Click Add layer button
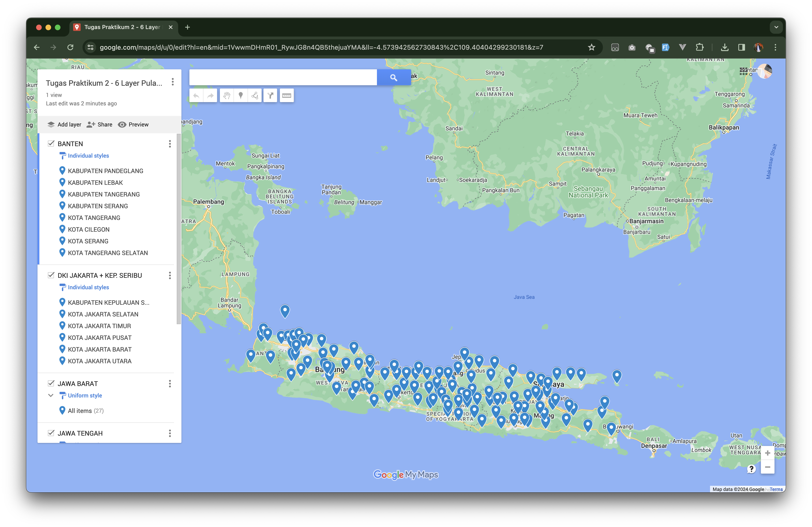This screenshot has height=527, width=812. click(x=64, y=124)
